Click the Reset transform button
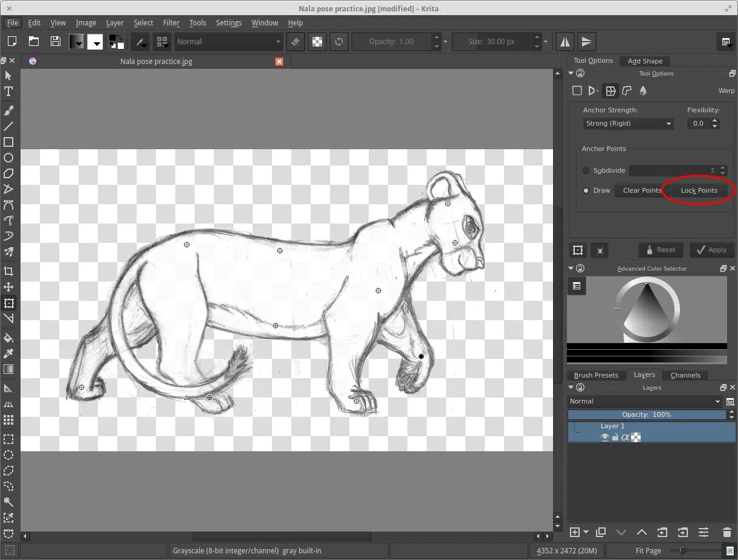Screen dimensions: 738x560 click(x=661, y=250)
